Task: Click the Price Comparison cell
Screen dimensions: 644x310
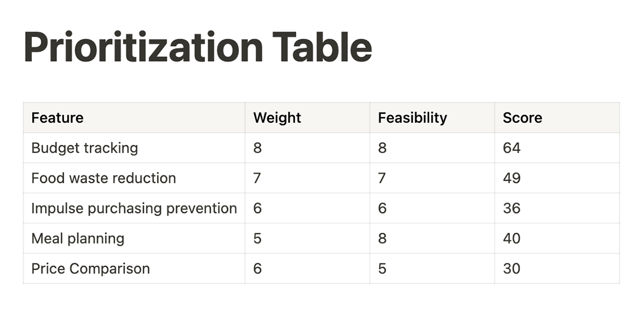Action: click(x=134, y=268)
